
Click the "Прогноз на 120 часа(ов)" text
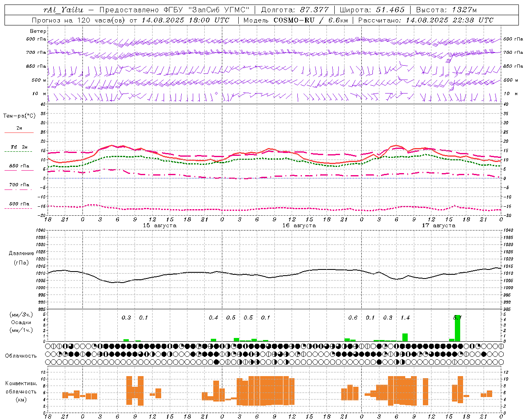coord(79,20)
